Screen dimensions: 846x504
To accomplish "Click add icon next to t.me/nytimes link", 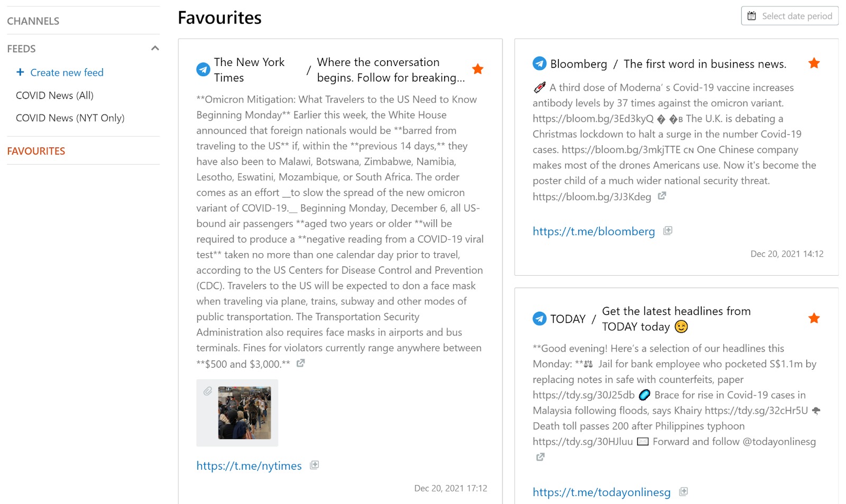I will 314,465.
